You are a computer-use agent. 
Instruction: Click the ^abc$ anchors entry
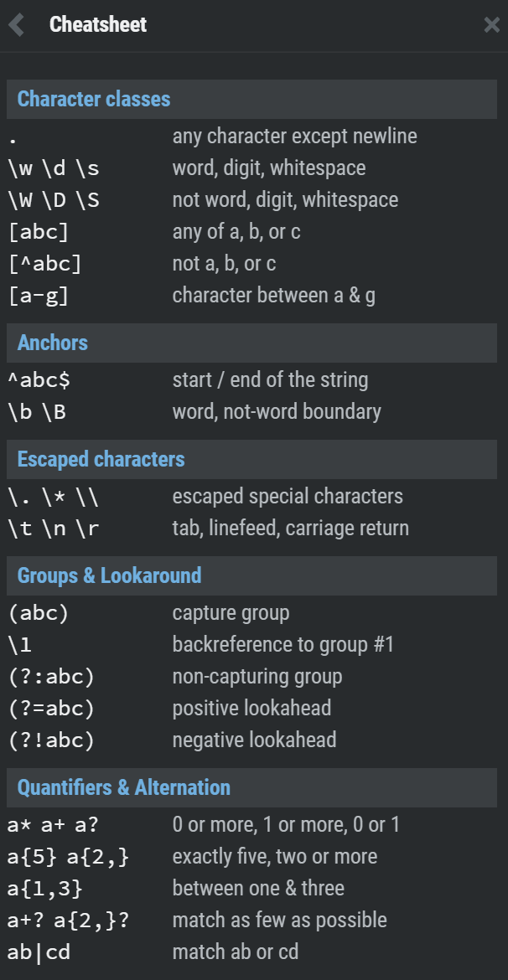click(39, 380)
